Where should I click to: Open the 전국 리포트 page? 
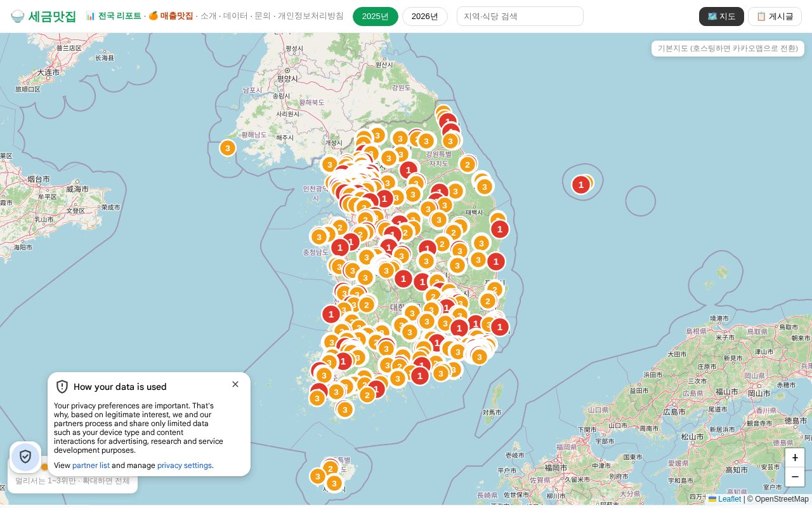[114, 16]
